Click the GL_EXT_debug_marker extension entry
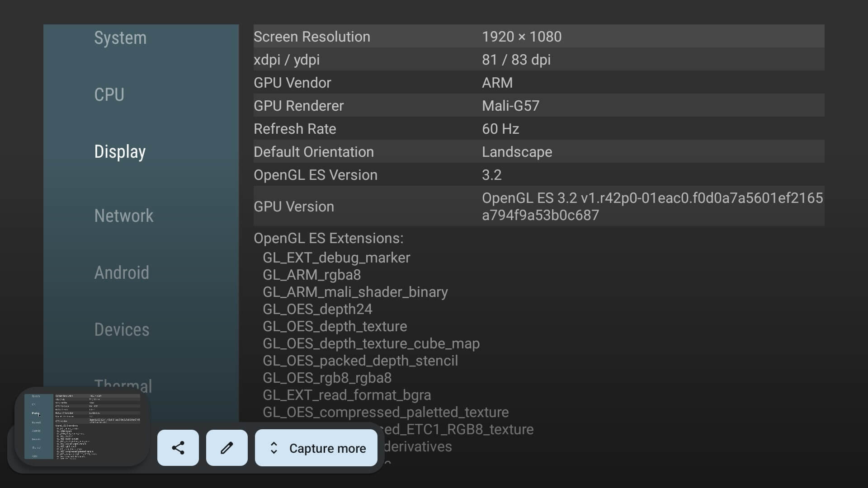 pos(336,258)
